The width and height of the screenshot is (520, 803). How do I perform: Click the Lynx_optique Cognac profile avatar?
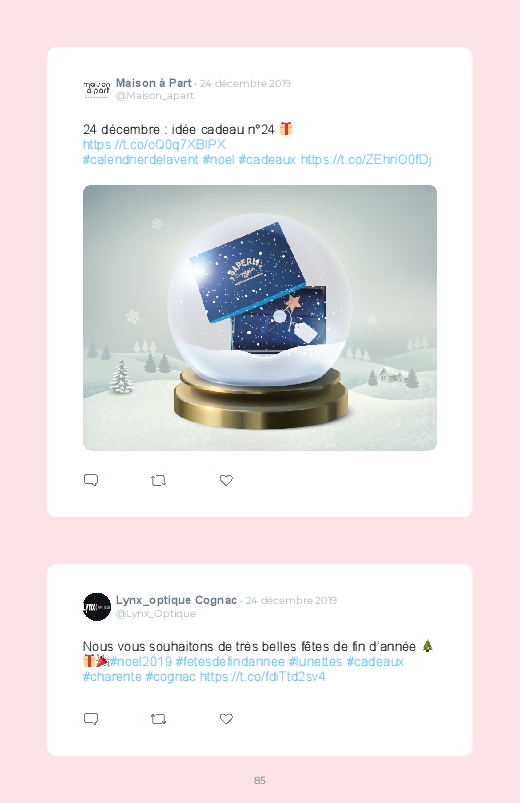(x=97, y=607)
